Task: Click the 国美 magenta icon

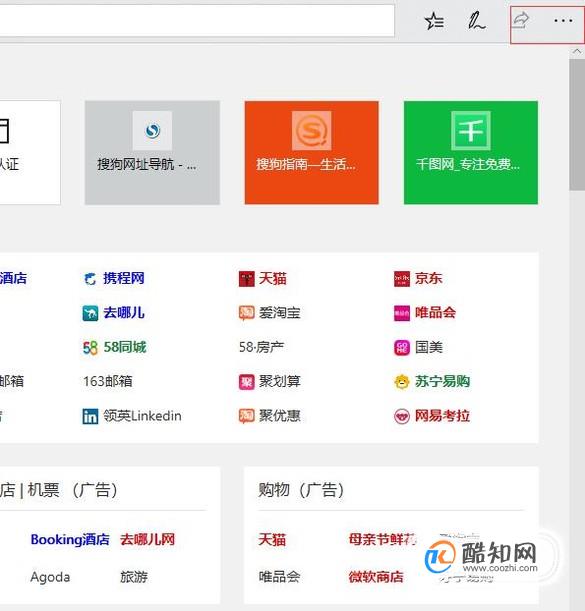Action: pyautogui.click(x=402, y=348)
